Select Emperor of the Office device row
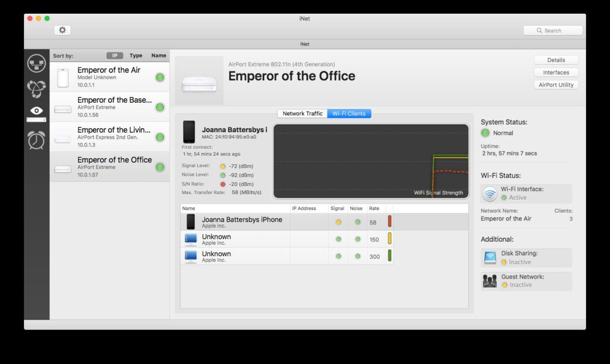This screenshot has height=364, width=610. point(110,167)
